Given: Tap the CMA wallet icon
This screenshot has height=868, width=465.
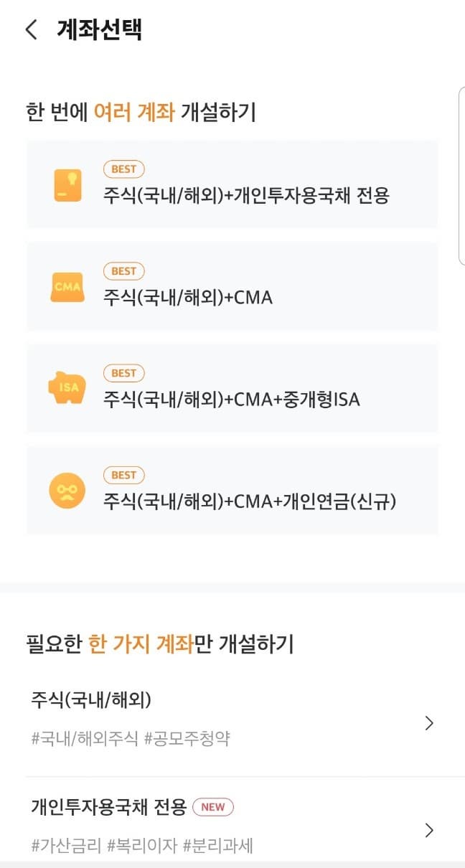Looking at the screenshot, I should [x=67, y=287].
